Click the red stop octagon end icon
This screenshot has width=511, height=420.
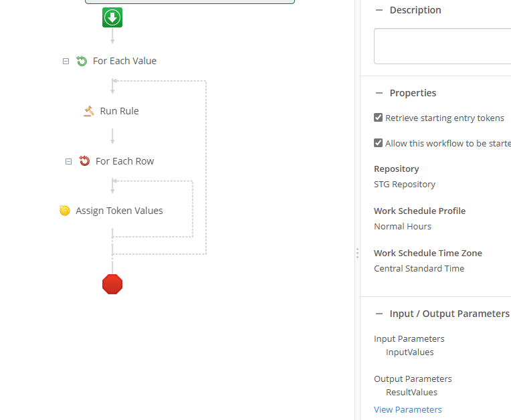tap(112, 284)
